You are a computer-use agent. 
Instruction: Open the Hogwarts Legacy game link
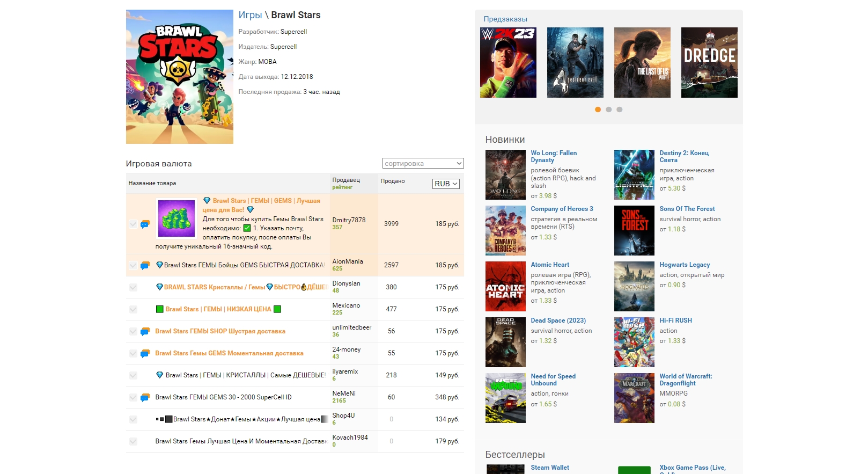(685, 265)
